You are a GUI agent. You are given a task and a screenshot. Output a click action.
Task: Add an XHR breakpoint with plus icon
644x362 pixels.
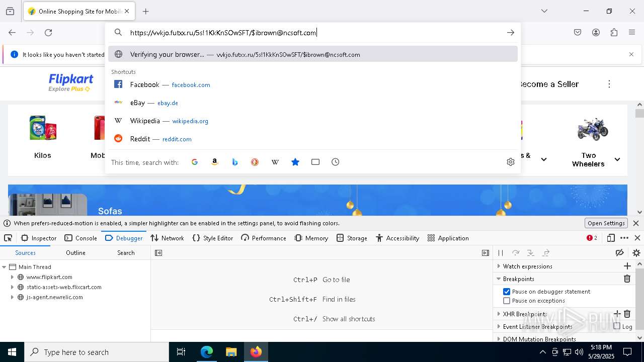coord(617,314)
